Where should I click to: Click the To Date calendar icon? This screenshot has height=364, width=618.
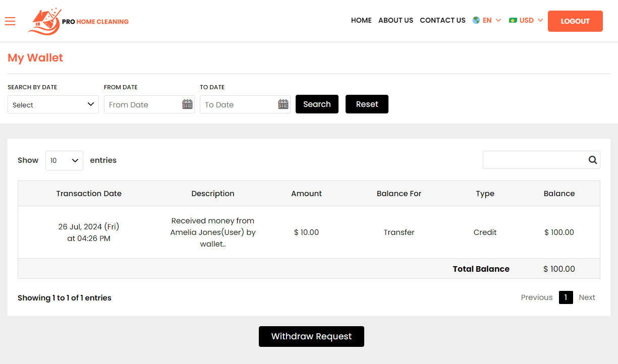283,104
